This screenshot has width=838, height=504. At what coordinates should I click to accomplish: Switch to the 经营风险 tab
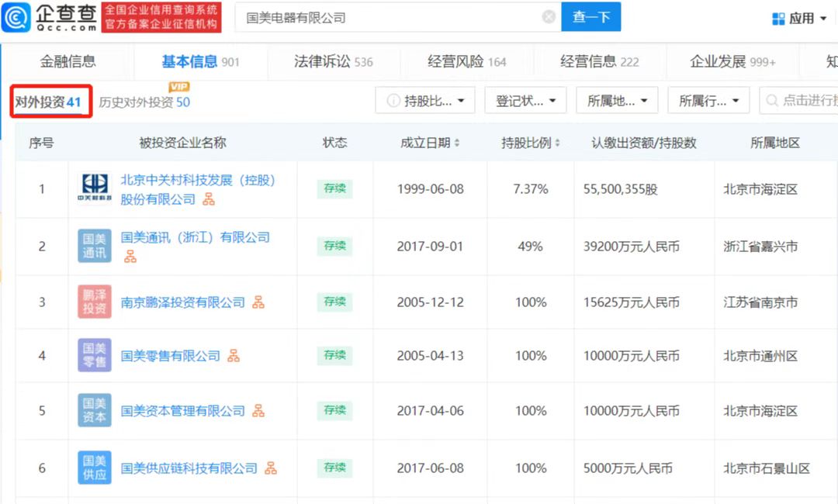[x=466, y=62]
